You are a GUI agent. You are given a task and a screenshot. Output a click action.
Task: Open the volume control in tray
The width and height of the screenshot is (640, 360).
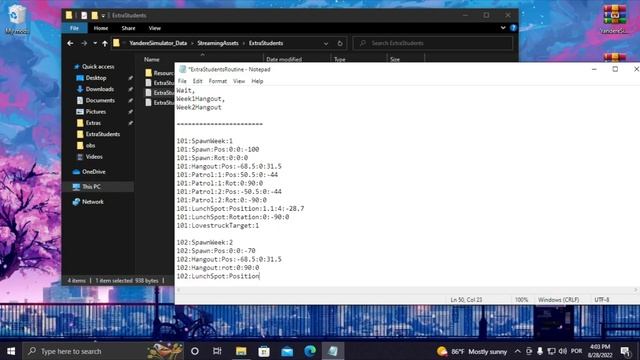click(x=562, y=351)
